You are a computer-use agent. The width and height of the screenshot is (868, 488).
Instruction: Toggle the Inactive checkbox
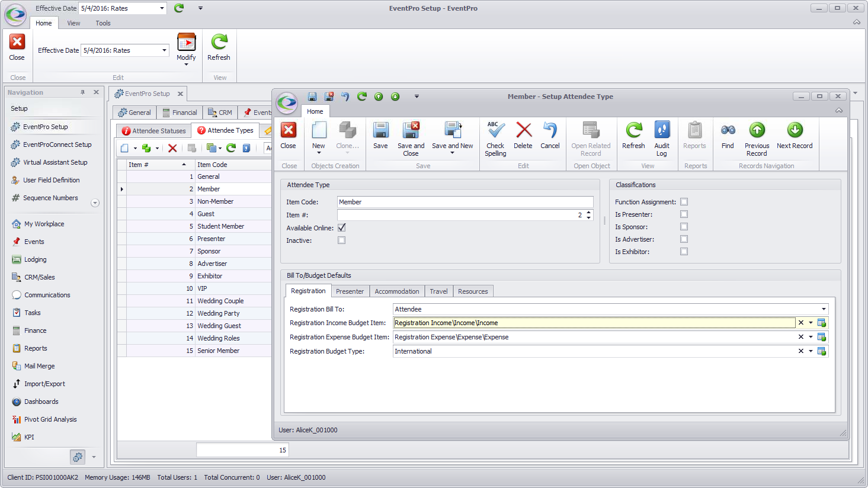coord(341,240)
